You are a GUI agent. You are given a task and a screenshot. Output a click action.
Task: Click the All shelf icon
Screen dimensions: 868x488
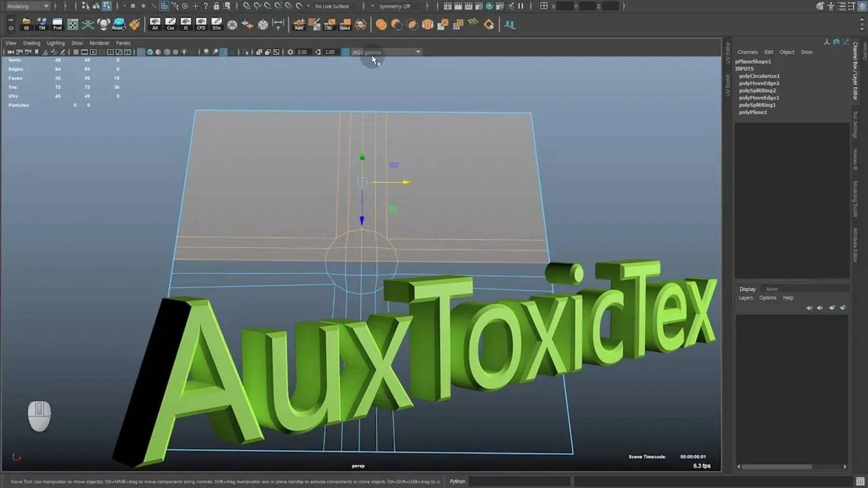(155, 24)
